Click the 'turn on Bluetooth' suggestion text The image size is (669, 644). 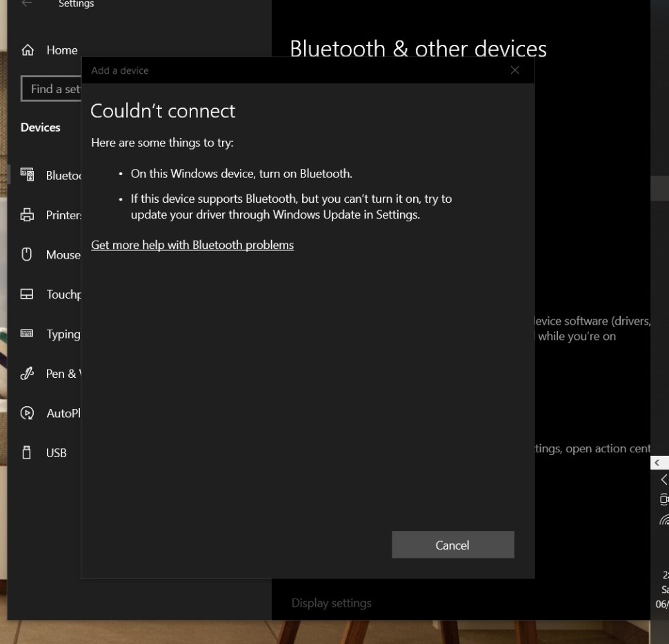(241, 174)
